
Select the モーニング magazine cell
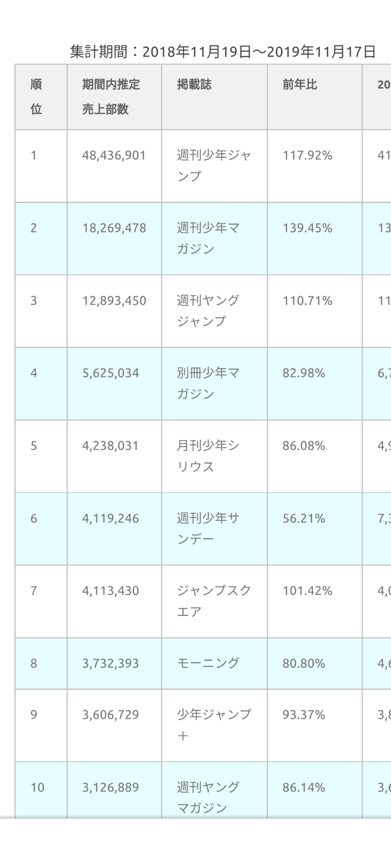pyautogui.click(x=214, y=664)
